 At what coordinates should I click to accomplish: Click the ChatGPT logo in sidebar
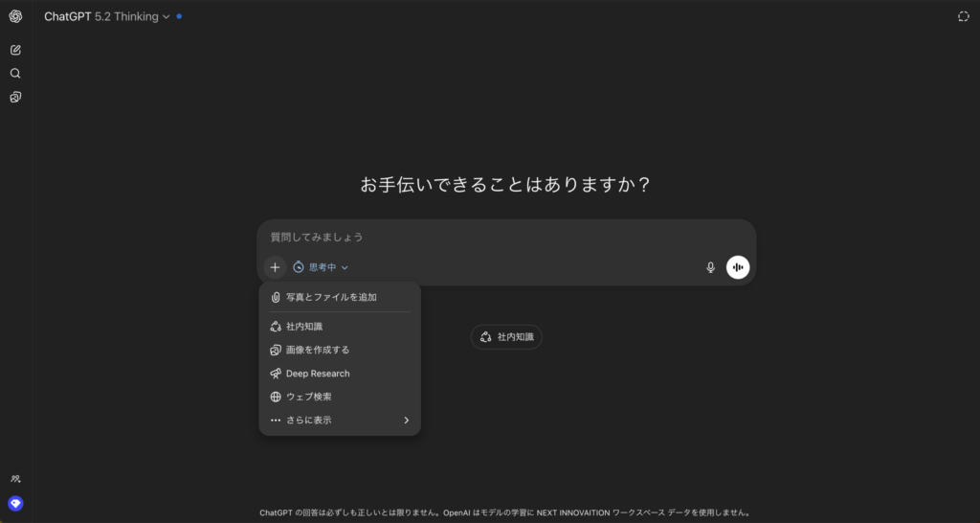pyautogui.click(x=15, y=16)
